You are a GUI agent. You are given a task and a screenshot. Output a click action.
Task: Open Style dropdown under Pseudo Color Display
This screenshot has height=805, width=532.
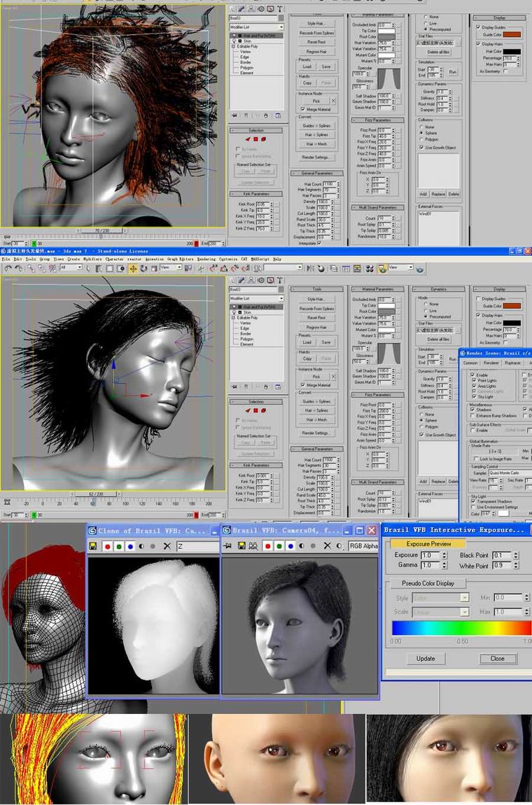440,598
